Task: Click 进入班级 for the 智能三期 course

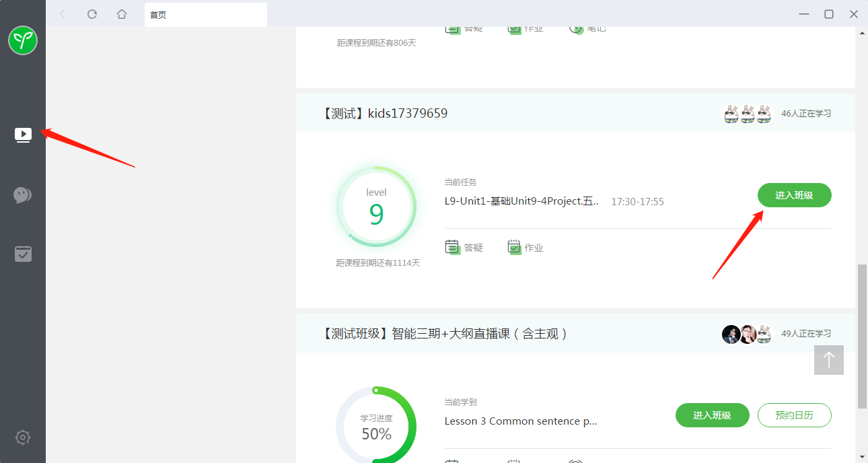Action: [712, 415]
